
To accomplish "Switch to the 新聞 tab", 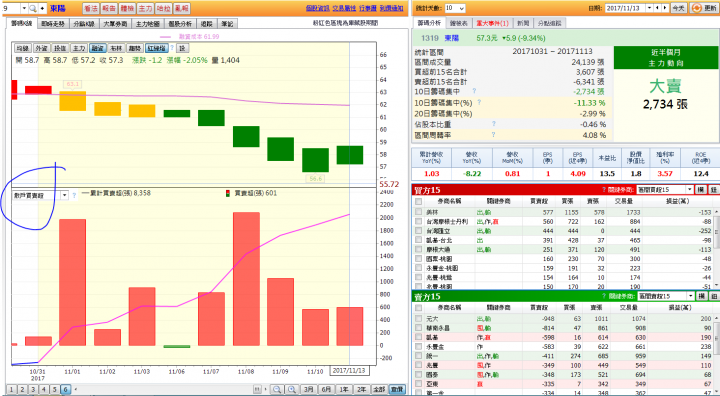I will (x=523, y=23).
